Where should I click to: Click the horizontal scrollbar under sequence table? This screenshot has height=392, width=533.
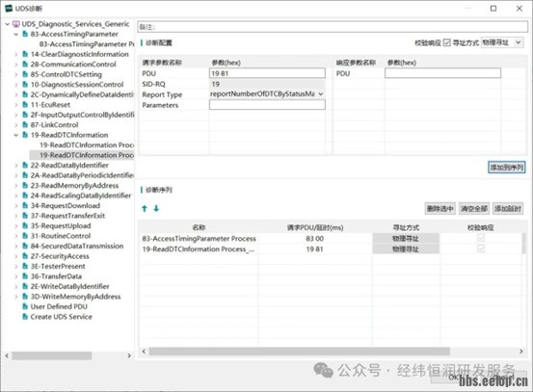[x=299, y=352]
